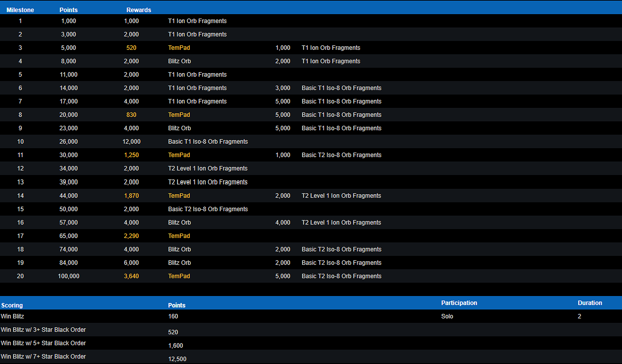Click Blitz Orb in milestone 4 row
This screenshot has width=622, height=364.
pos(179,61)
